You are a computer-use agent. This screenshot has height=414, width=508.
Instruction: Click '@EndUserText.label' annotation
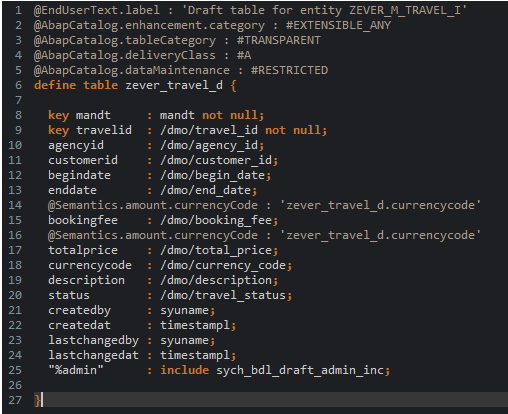97,10
